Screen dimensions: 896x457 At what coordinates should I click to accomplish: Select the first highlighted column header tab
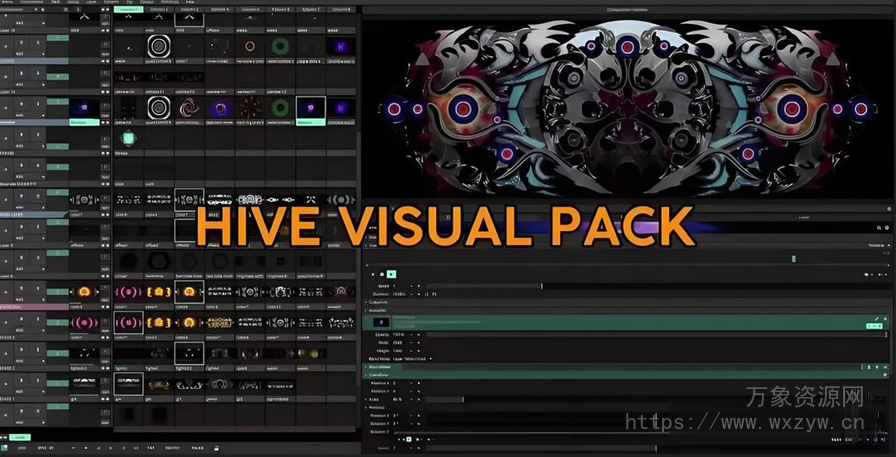coord(129,9)
